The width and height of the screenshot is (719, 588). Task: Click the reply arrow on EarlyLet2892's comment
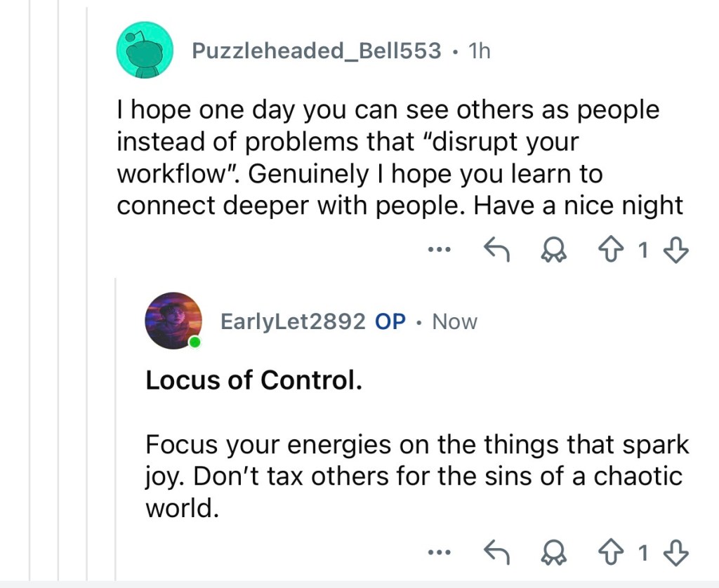click(x=498, y=553)
